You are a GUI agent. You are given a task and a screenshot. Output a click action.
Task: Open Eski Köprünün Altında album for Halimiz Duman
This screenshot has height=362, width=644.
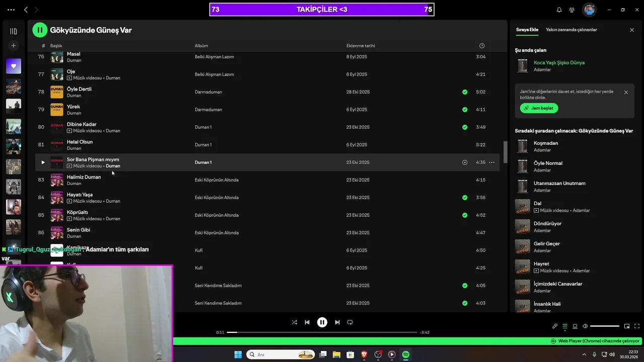[x=216, y=180]
